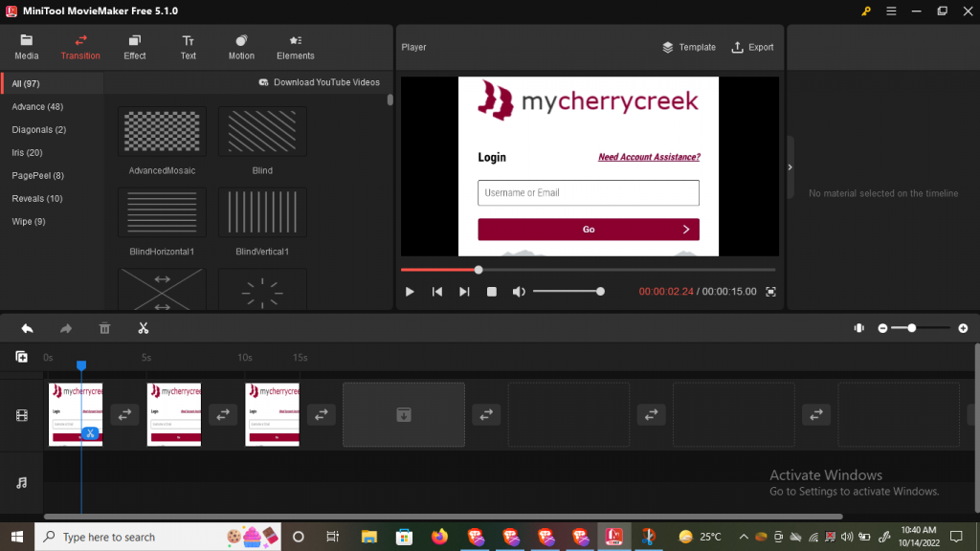Image resolution: width=980 pixels, height=551 pixels.
Task: Click transition slot after second clip
Action: pyautogui.click(x=223, y=415)
